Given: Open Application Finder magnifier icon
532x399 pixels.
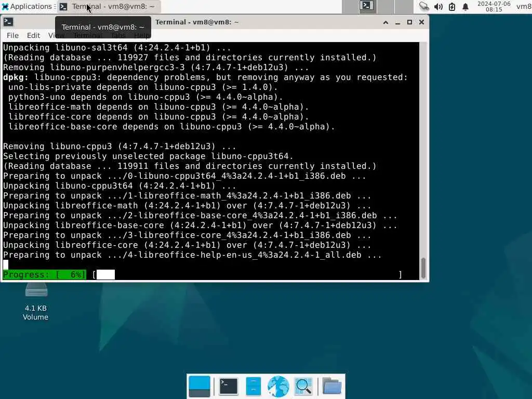Looking at the screenshot, I should click(303, 386).
